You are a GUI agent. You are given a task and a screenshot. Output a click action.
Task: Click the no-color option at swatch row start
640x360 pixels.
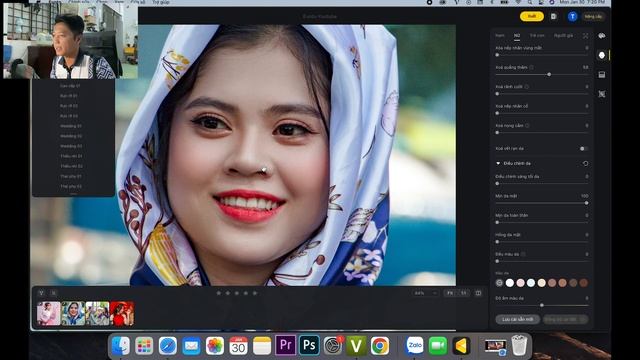[x=499, y=282]
